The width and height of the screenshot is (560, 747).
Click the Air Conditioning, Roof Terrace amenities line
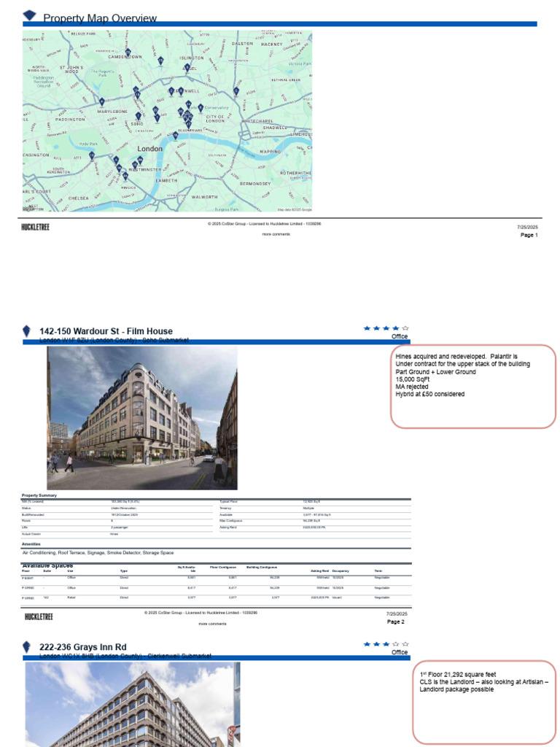(x=98, y=553)
